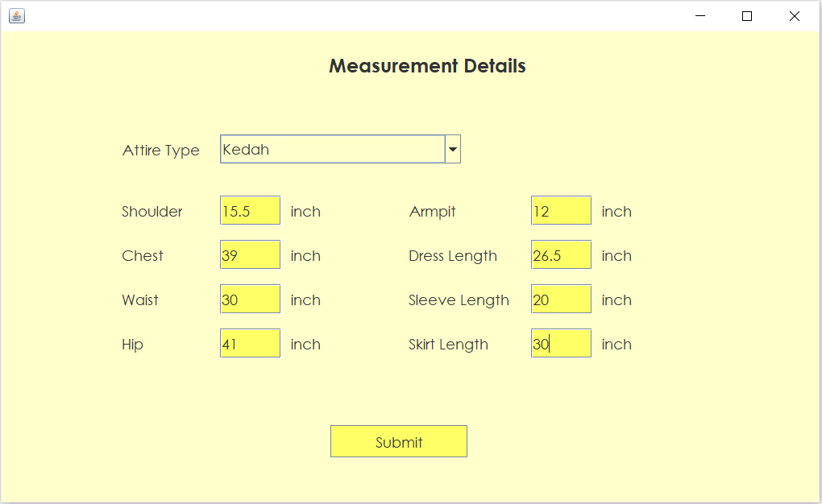This screenshot has width=822, height=504.
Task: Focus the Hip measurement field
Action: click(250, 343)
